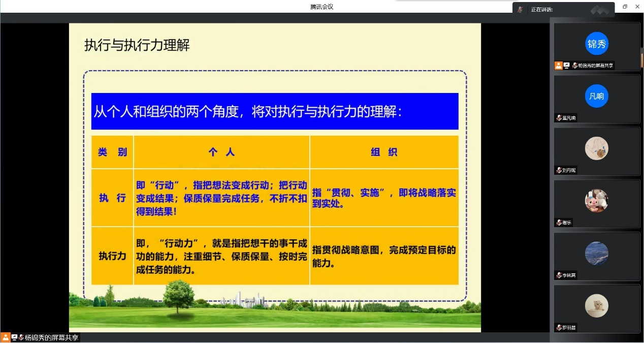
Task: Click muted mic icon next to 蓝凡响
Action: [x=559, y=118]
